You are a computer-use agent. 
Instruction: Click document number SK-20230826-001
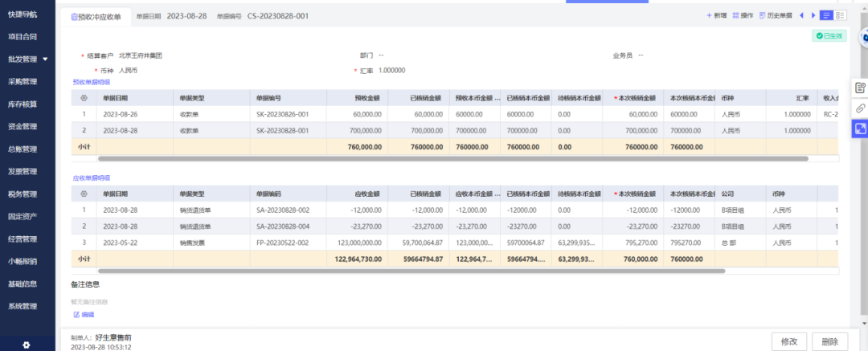click(282, 114)
